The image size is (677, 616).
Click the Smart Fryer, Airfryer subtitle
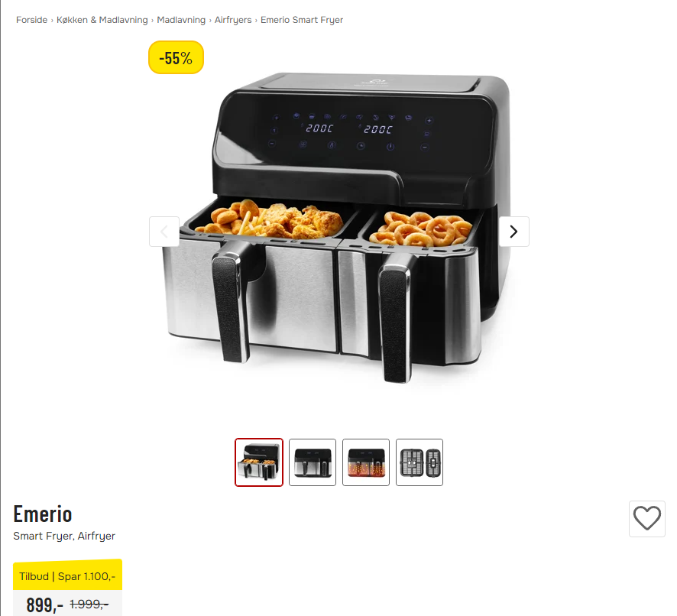[64, 536]
